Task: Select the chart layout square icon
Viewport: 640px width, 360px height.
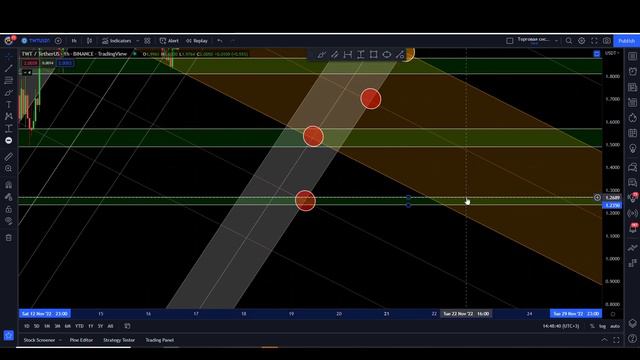Action: click(x=509, y=41)
